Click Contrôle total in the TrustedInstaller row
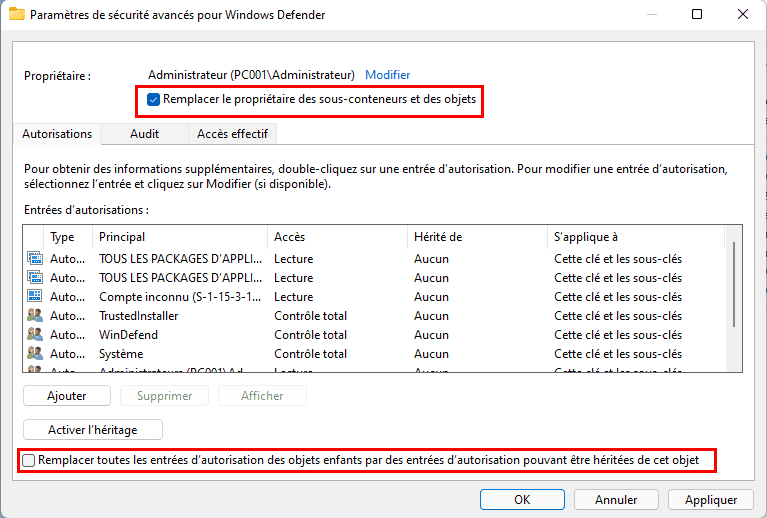 [x=311, y=315]
